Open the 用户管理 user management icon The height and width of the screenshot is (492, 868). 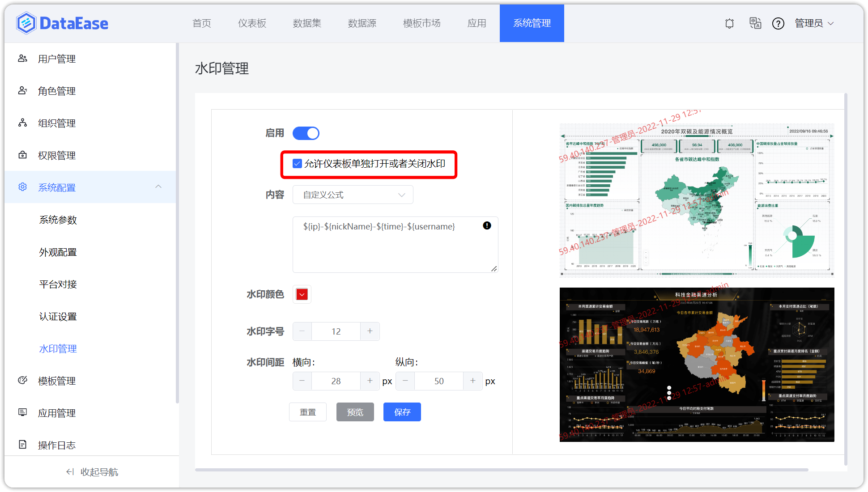[x=22, y=58]
